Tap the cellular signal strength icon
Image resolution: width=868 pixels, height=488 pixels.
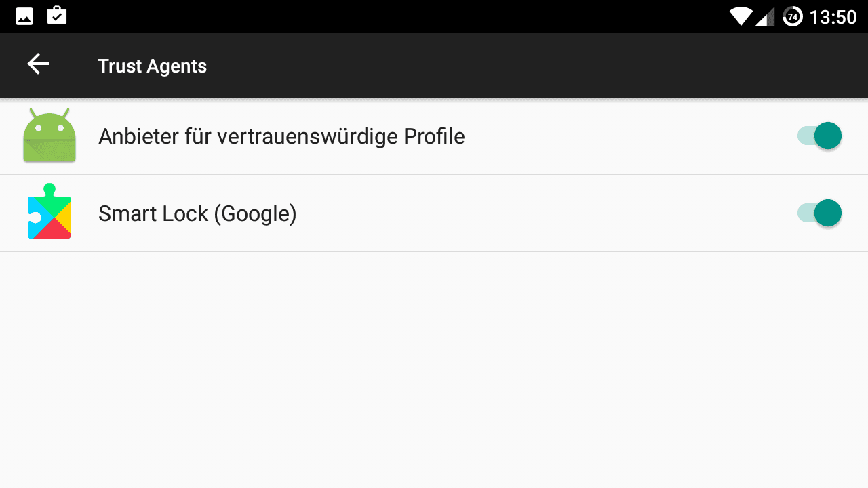tap(765, 16)
